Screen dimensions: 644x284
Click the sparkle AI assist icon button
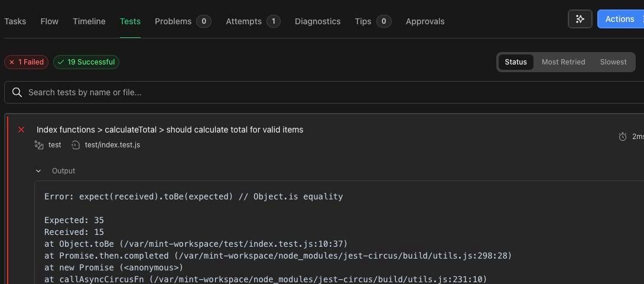580,19
